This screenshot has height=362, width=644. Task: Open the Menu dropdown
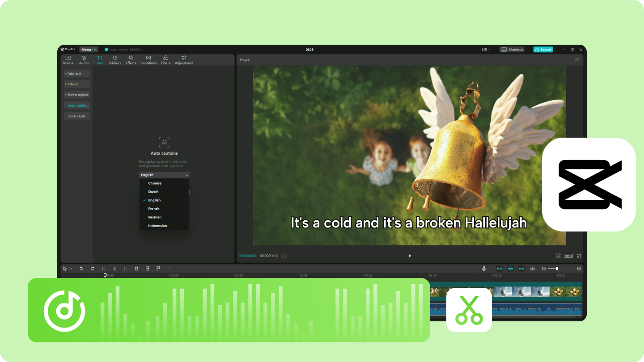click(88, 49)
